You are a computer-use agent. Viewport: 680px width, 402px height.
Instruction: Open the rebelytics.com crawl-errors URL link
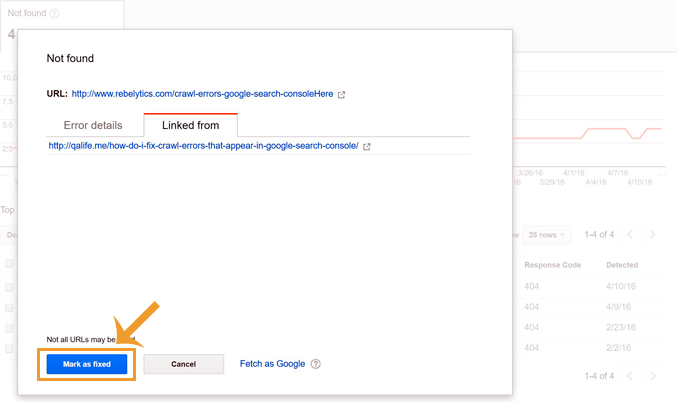tap(202, 94)
